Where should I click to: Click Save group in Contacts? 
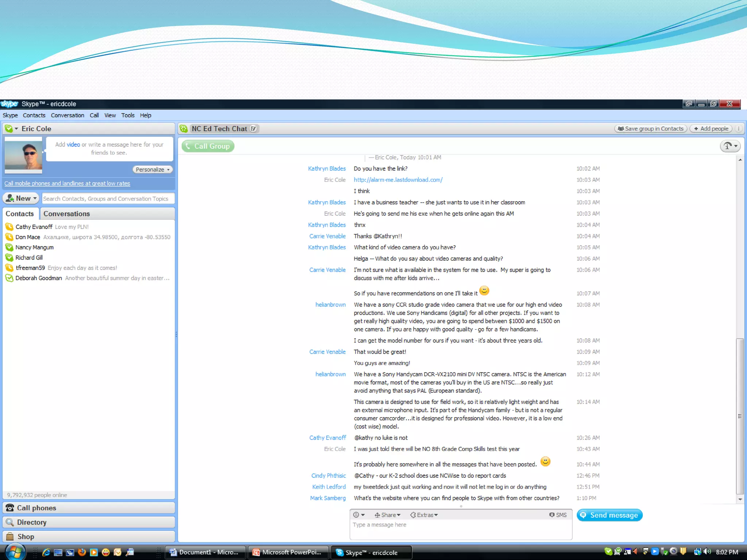pos(651,129)
